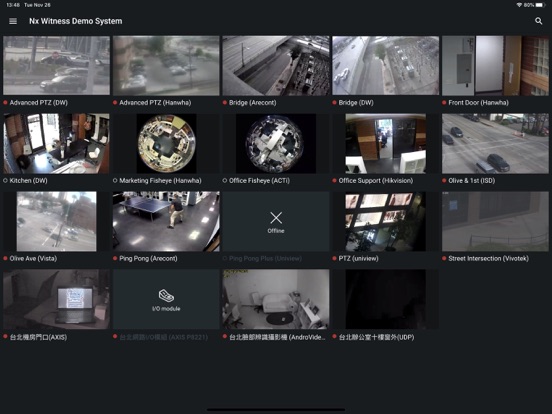Click recording dot beside Office Support (Hikvision)
Image resolution: width=552 pixels, height=414 pixels.
click(334, 181)
